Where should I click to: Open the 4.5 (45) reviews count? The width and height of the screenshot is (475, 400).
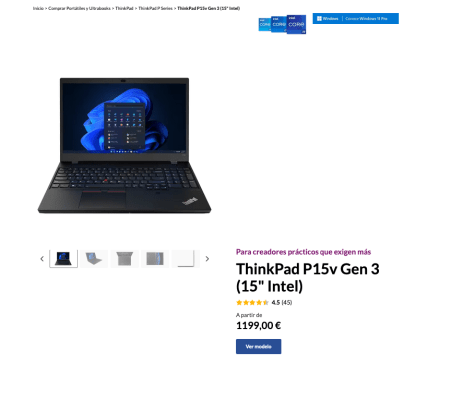point(282,303)
